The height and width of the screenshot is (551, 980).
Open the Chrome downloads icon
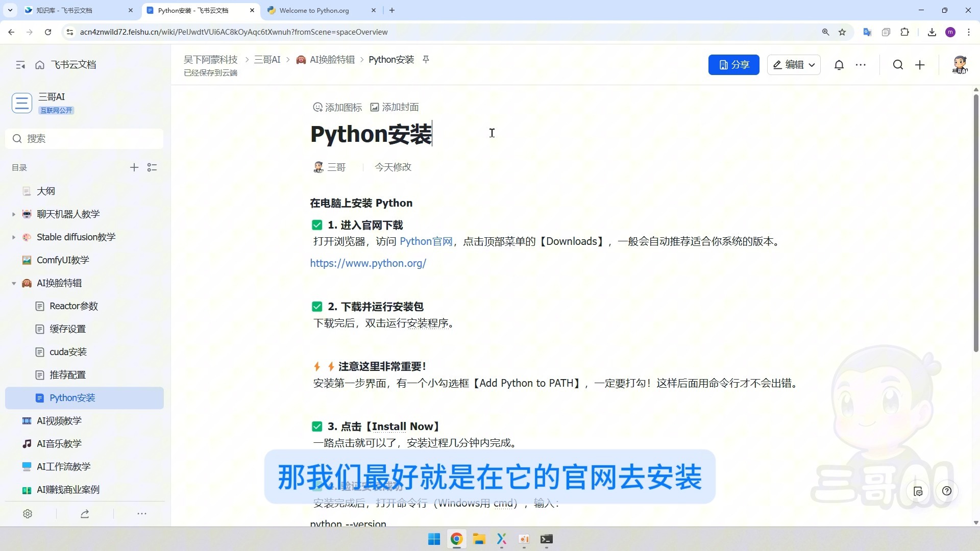tap(932, 32)
